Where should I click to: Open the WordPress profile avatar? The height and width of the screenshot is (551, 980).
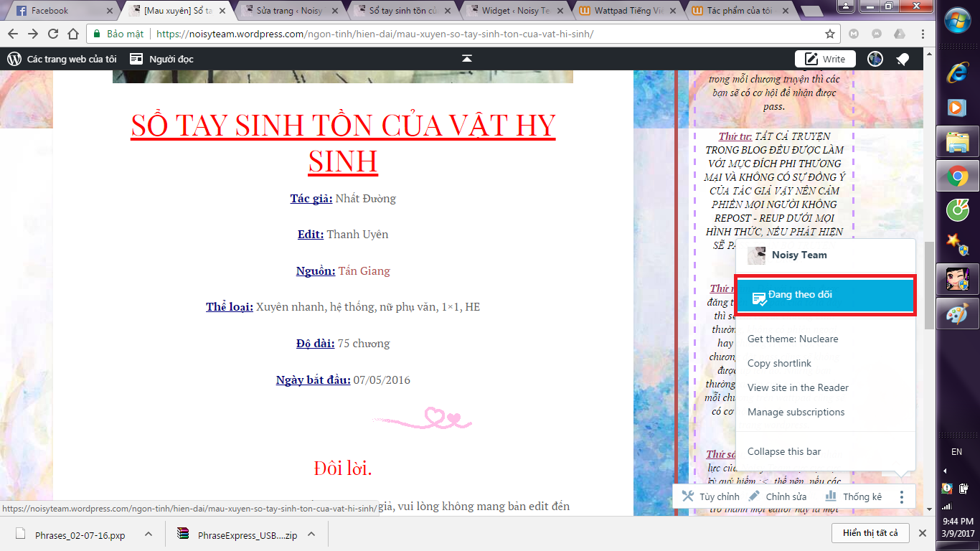click(x=875, y=59)
